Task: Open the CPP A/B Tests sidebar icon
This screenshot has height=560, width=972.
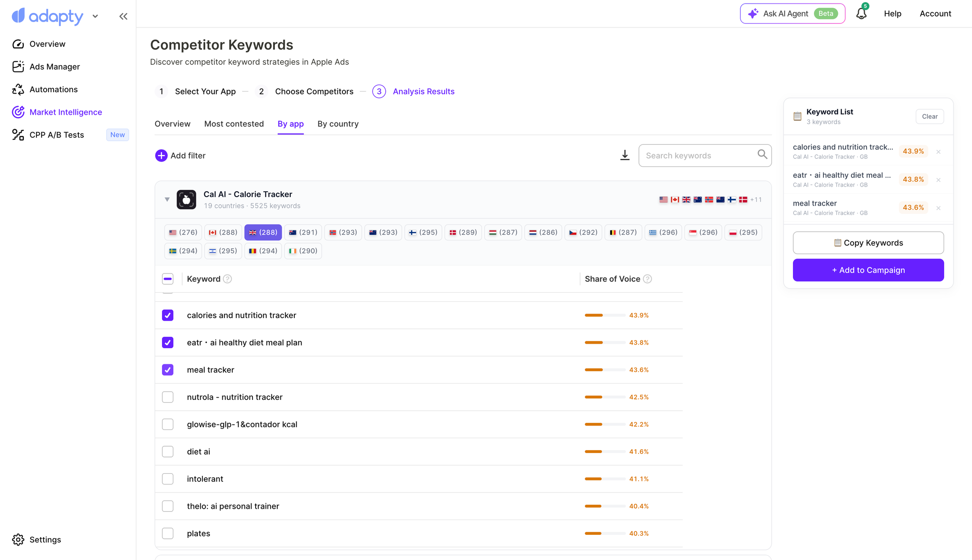Action: (x=18, y=135)
